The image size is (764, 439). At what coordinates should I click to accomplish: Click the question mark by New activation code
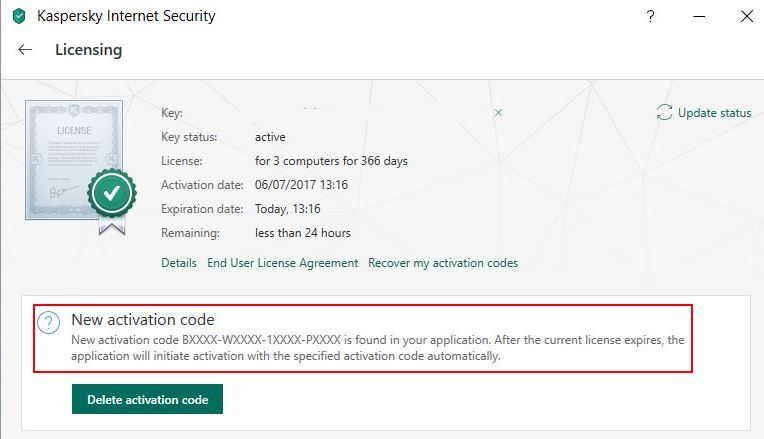(x=49, y=323)
